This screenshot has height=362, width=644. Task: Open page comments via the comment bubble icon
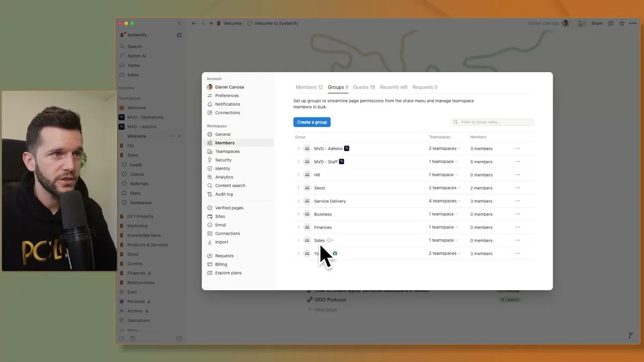611,23
